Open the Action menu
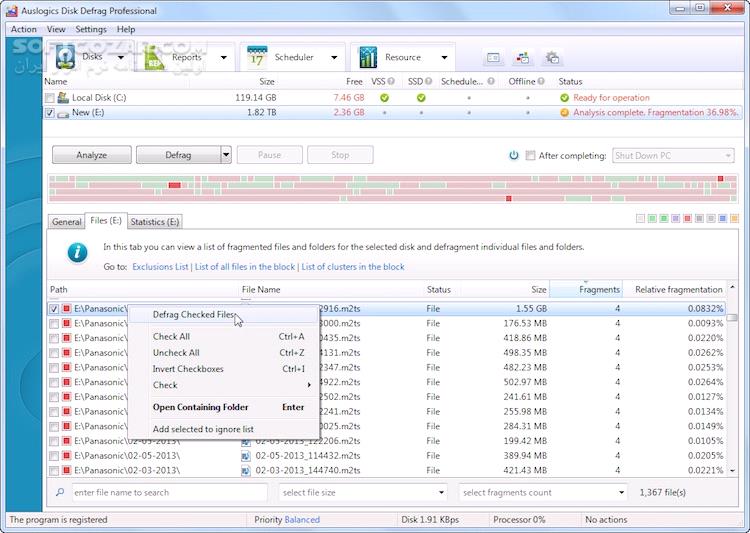Screen dimensions: 750x533 23,29
